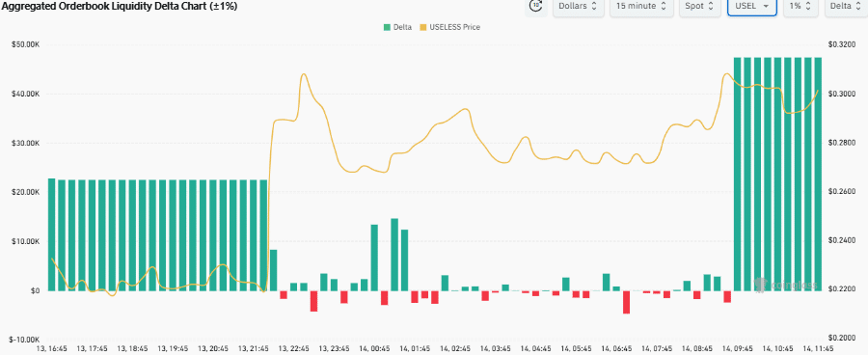Click the 14, 00:45 time axis label
Viewport: 868px width, 355px height.
[374, 349]
